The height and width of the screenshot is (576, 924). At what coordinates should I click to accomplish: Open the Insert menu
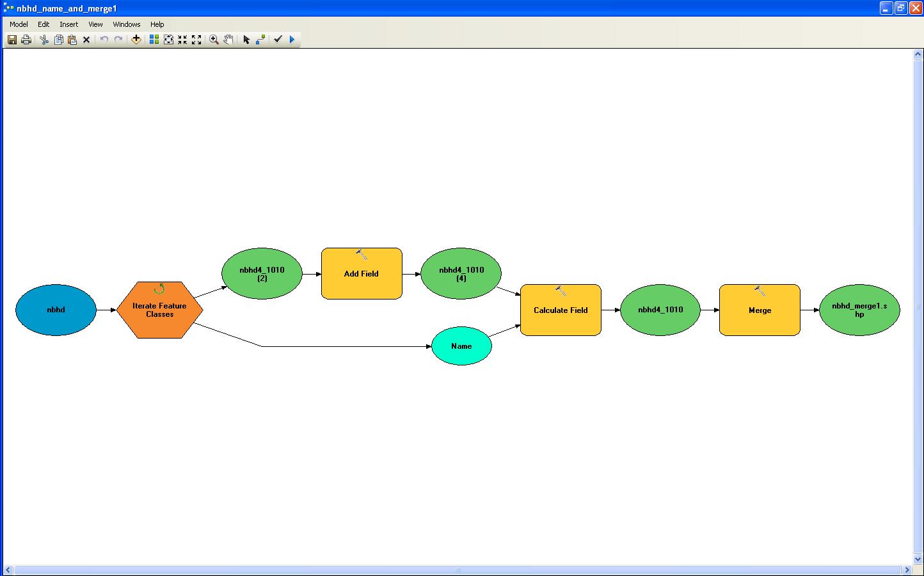[x=69, y=24]
